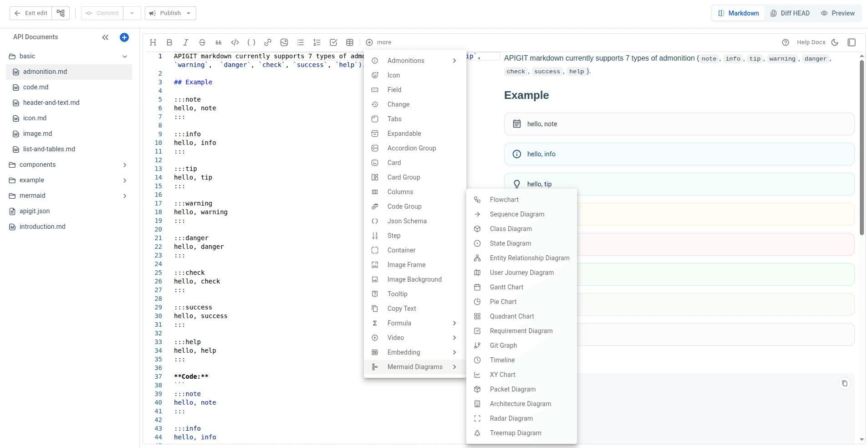Insert an image icon
Screen dimensions: 868x448
pos(284,42)
